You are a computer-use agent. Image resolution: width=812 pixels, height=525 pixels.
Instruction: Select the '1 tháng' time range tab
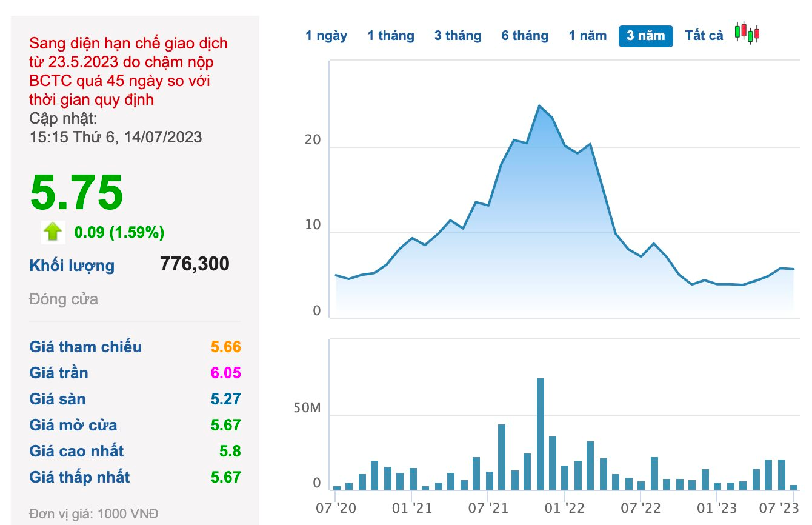pos(391,36)
